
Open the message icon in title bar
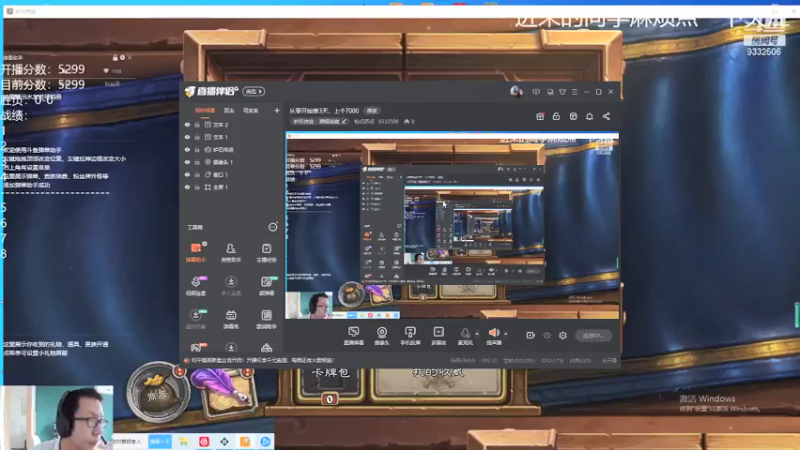tap(536, 92)
